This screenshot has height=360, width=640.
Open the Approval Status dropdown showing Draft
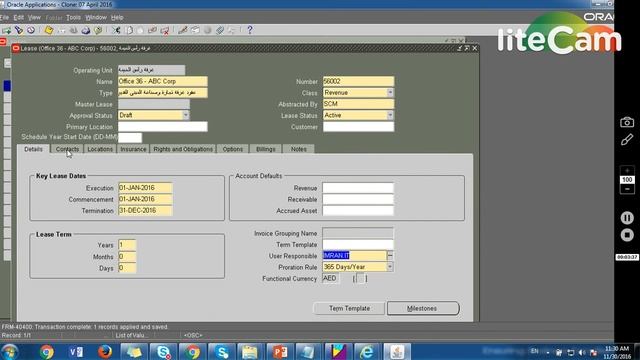click(185, 116)
